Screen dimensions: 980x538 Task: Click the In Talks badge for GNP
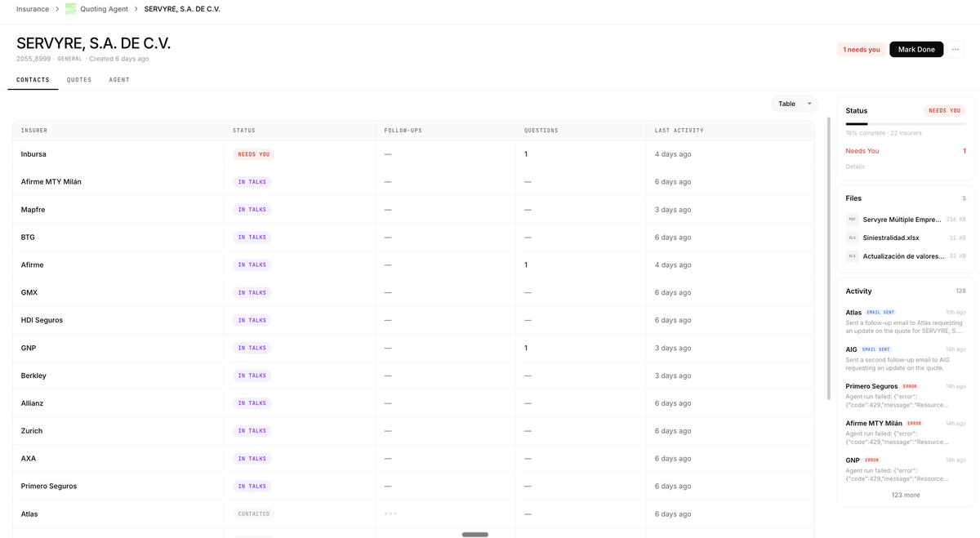[x=252, y=348]
